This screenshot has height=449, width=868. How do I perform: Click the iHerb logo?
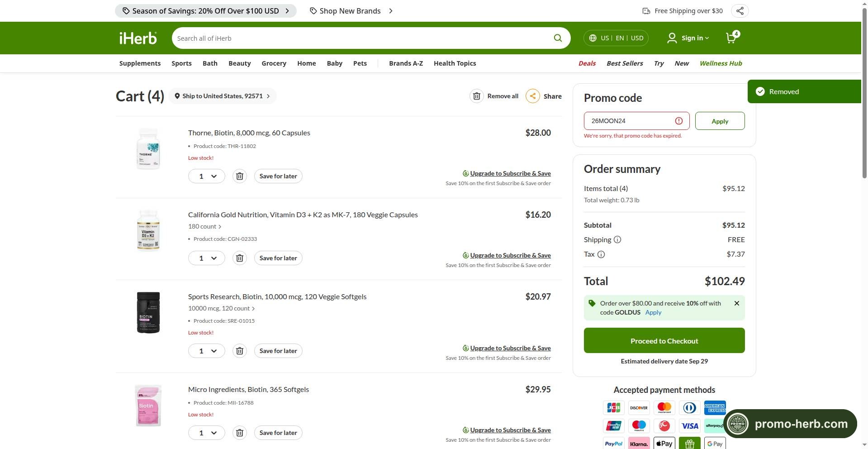tap(138, 38)
